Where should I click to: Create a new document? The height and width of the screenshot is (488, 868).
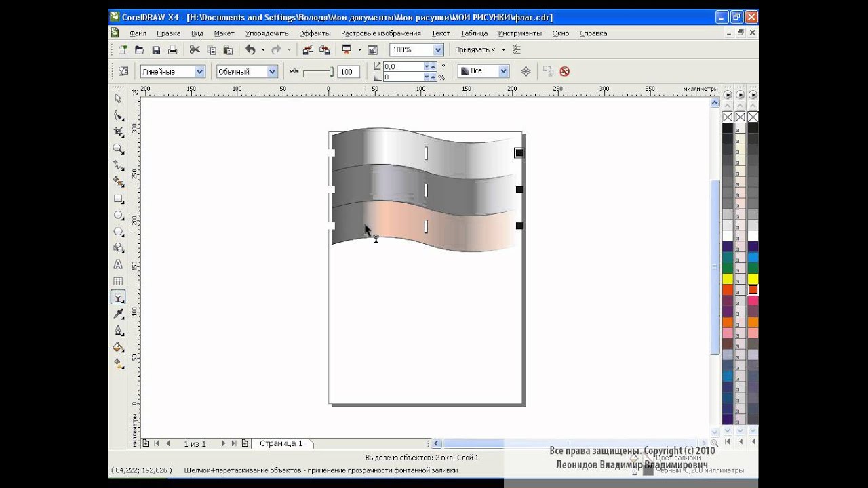click(122, 50)
